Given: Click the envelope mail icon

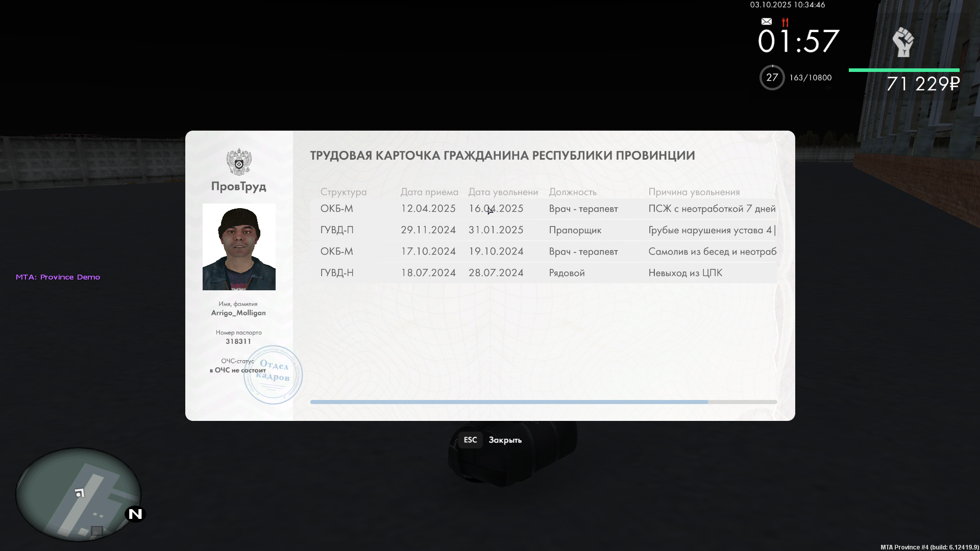Looking at the screenshot, I should point(766,21).
